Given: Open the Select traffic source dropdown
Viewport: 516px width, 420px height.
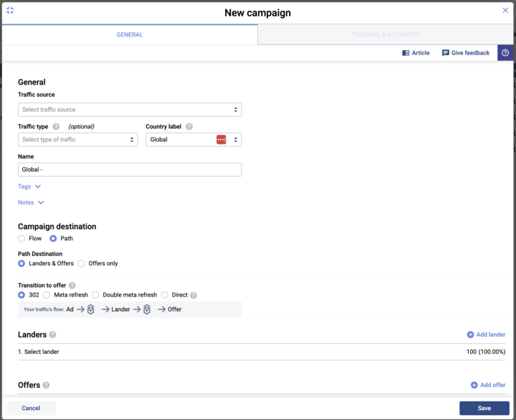Looking at the screenshot, I should [130, 110].
